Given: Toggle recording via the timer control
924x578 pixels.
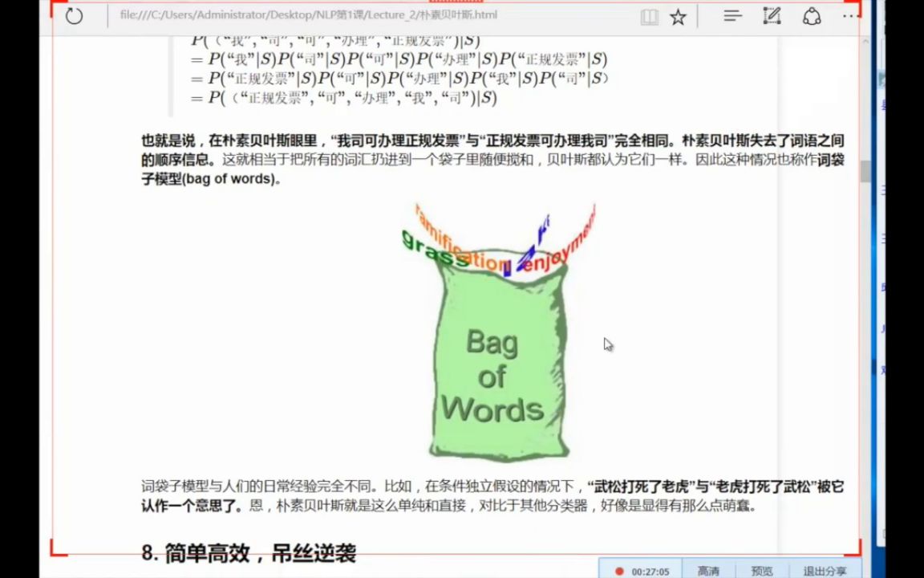Looking at the screenshot, I should (x=651, y=570).
